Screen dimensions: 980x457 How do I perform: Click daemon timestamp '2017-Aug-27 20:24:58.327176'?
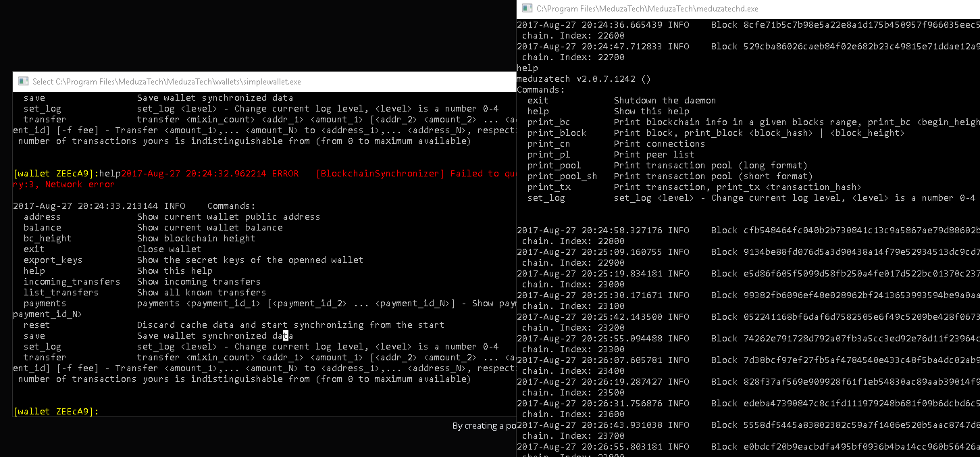590,231
